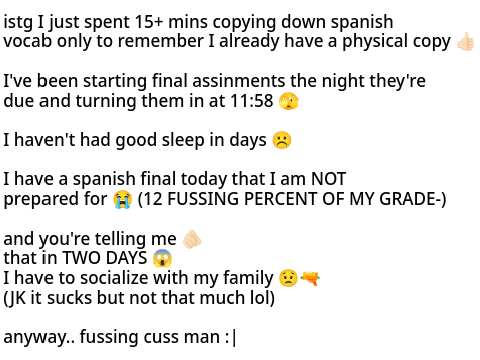Viewport: 480px width, 360px height.
Task: Click the loudly crying face emoji
Action: click(x=122, y=199)
